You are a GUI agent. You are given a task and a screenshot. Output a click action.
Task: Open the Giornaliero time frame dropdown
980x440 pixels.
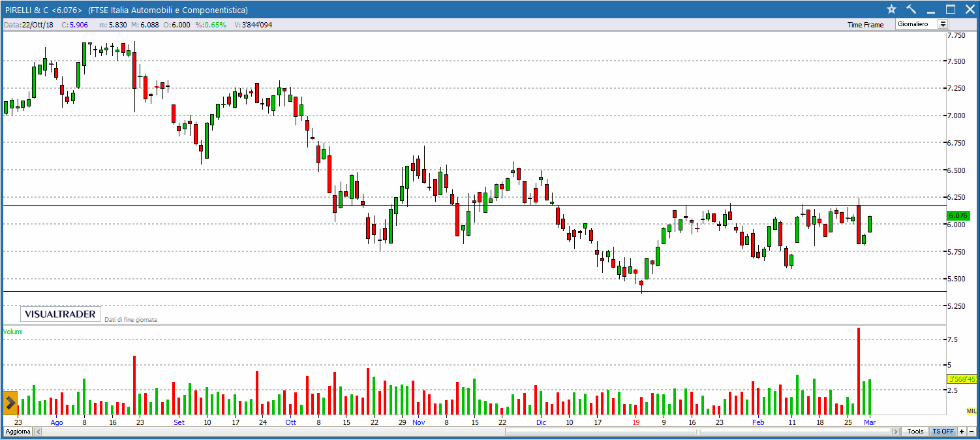coord(942,24)
